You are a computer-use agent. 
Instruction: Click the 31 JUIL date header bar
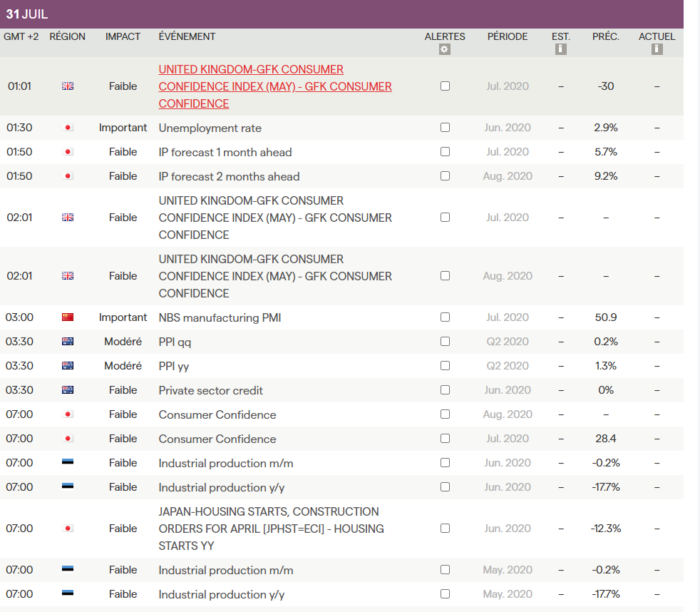(x=341, y=14)
